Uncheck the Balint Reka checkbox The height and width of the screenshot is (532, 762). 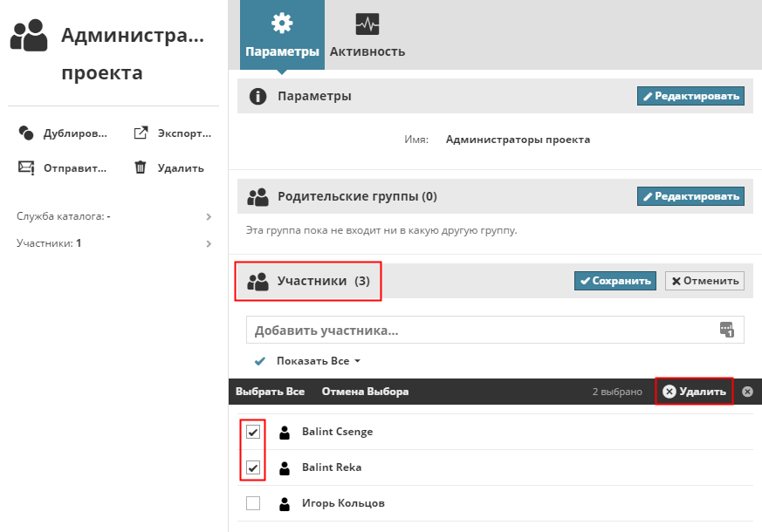[253, 467]
